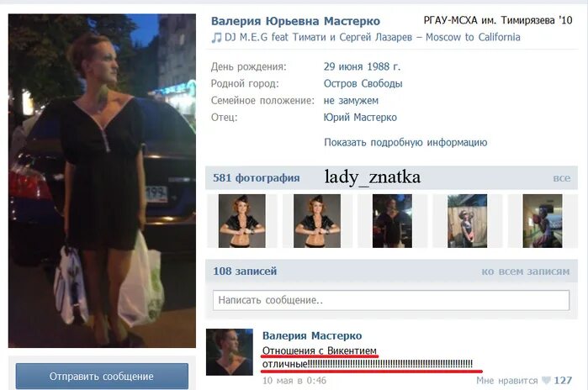Open first photo thumbnail with cap
Viewport: 588px width, 390px height.
coord(242,221)
